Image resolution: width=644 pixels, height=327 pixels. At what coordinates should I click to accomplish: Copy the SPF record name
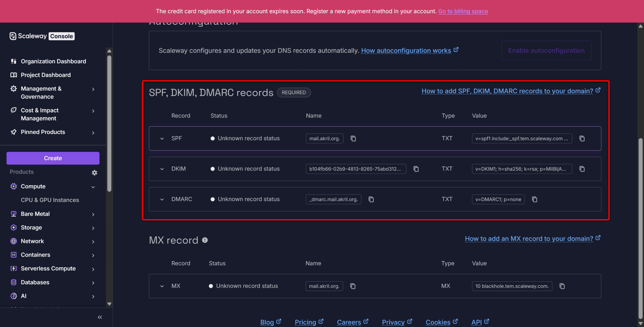click(x=353, y=139)
